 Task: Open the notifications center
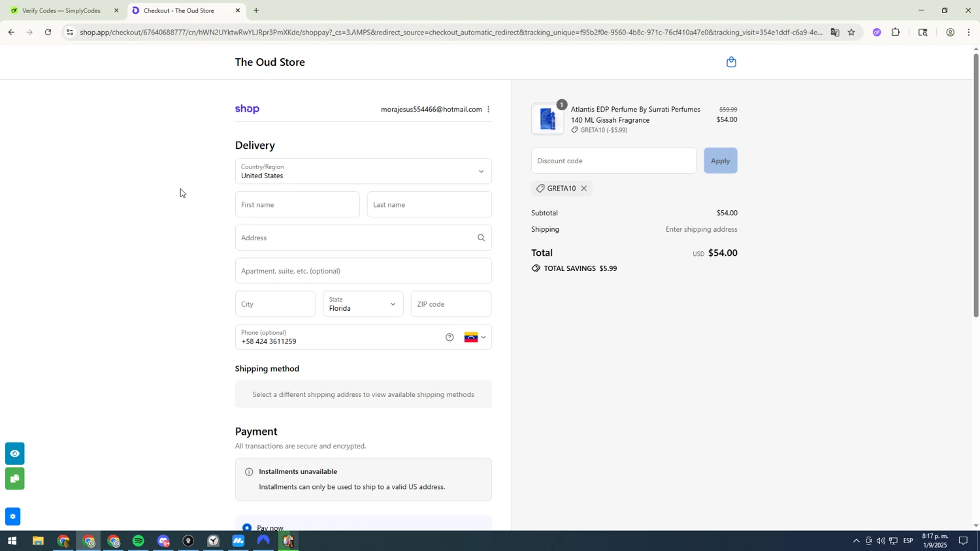click(963, 541)
